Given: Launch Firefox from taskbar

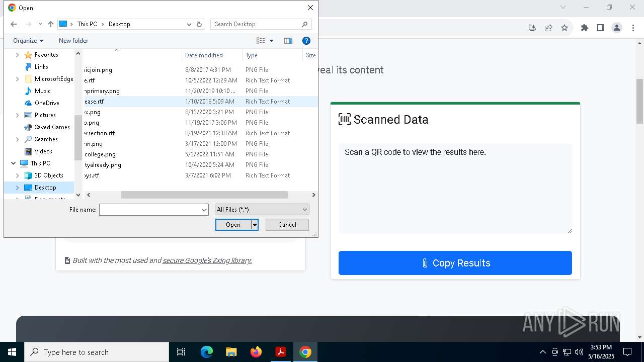Looking at the screenshot, I should click(x=256, y=352).
